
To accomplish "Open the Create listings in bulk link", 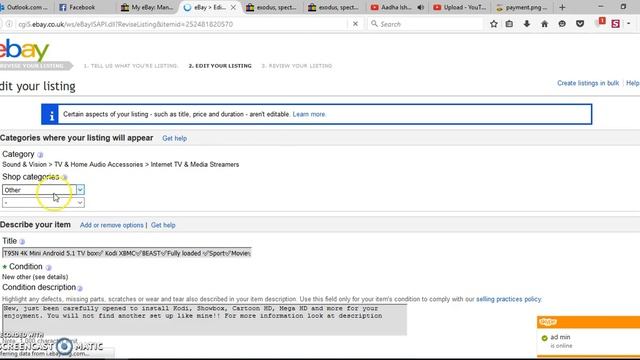I will click(x=588, y=83).
